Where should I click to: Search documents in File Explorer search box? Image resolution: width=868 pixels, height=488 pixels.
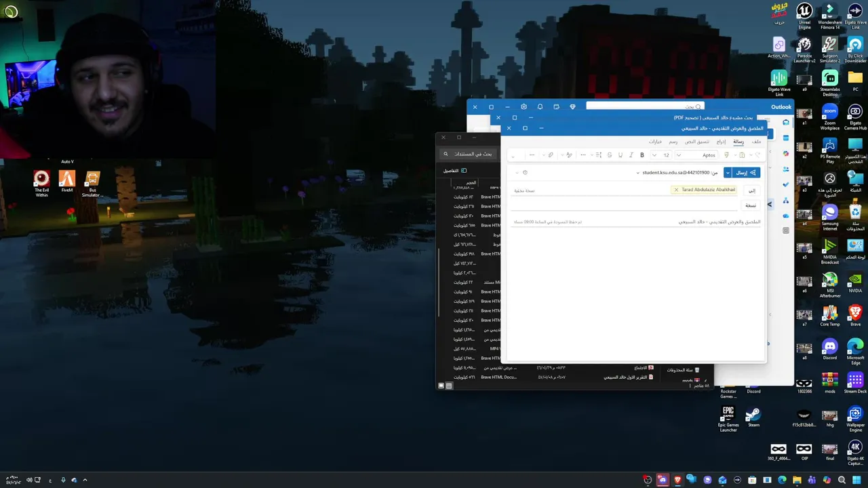(469, 154)
